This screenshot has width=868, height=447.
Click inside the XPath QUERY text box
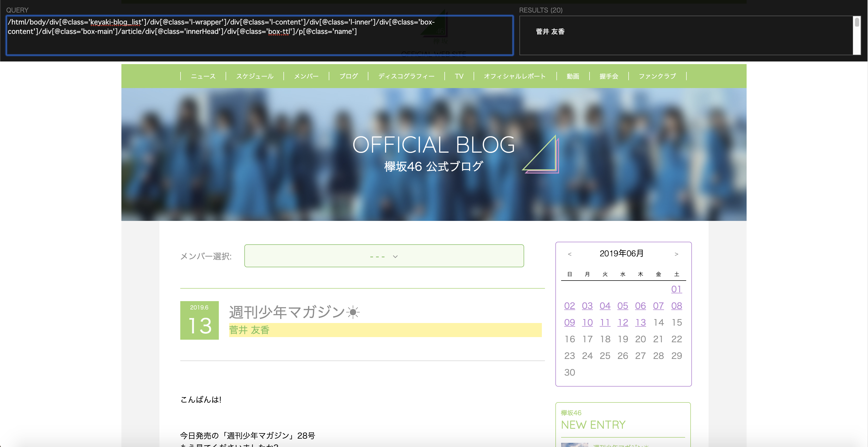[259, 35]
